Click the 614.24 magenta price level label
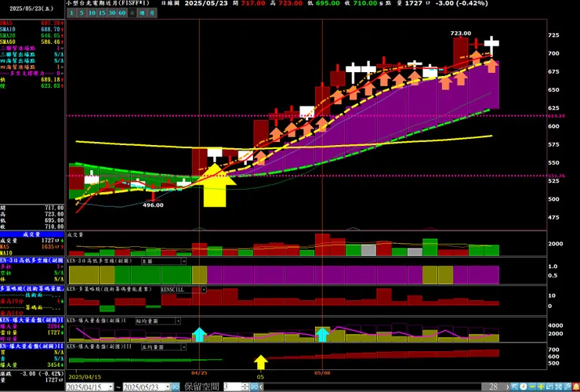The image size is (580, 392). (556, 116)
